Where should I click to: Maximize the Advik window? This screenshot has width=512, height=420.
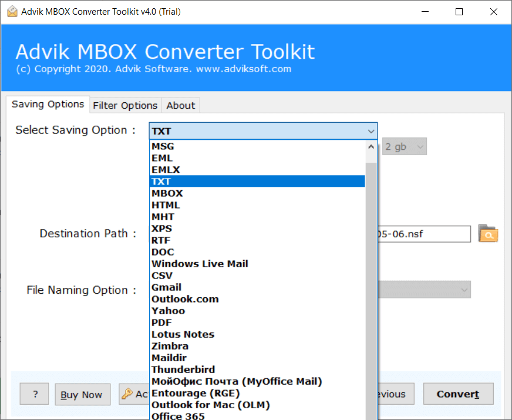[459, 12]
